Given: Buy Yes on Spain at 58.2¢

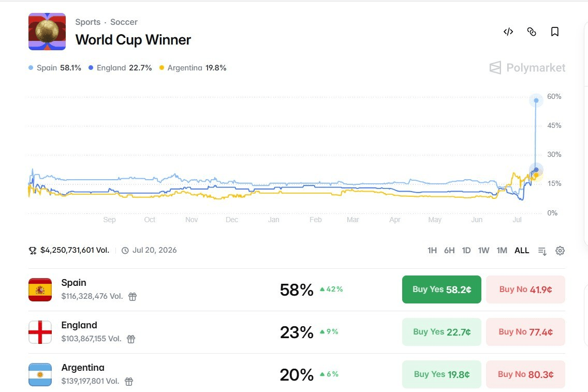Looking at the screenshot, I should pyautogui.click(x=442, y=289).
